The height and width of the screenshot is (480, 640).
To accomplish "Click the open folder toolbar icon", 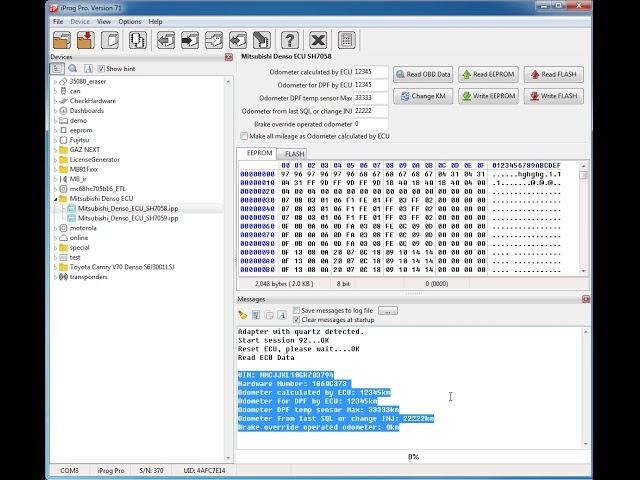I will [x=62, y=40].
